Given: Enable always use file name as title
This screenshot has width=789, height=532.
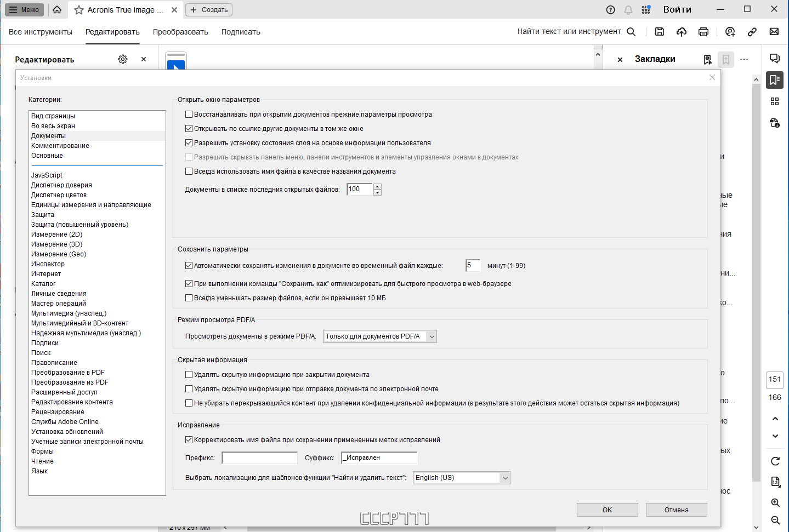Looking at the screenshot, I should (189, 171).
